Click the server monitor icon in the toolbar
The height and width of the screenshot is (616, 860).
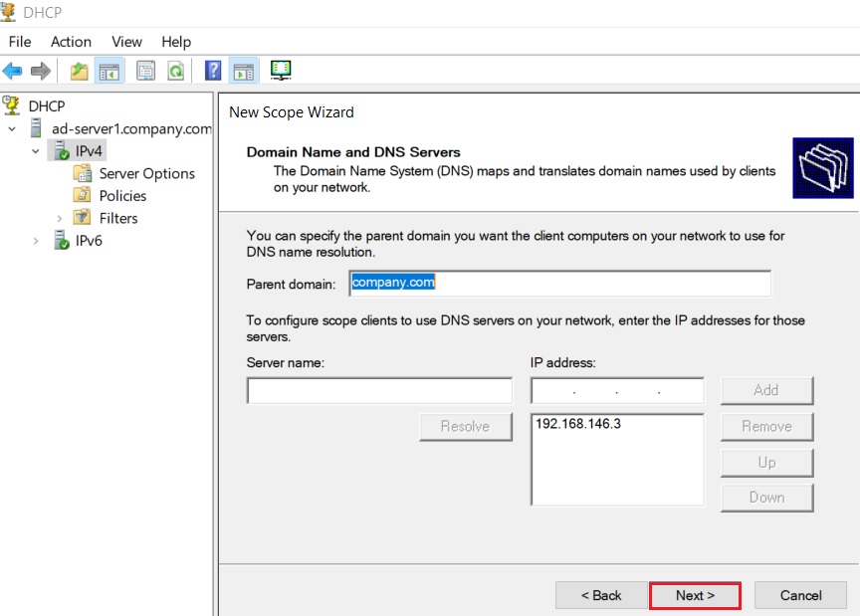tap(280, 70)
